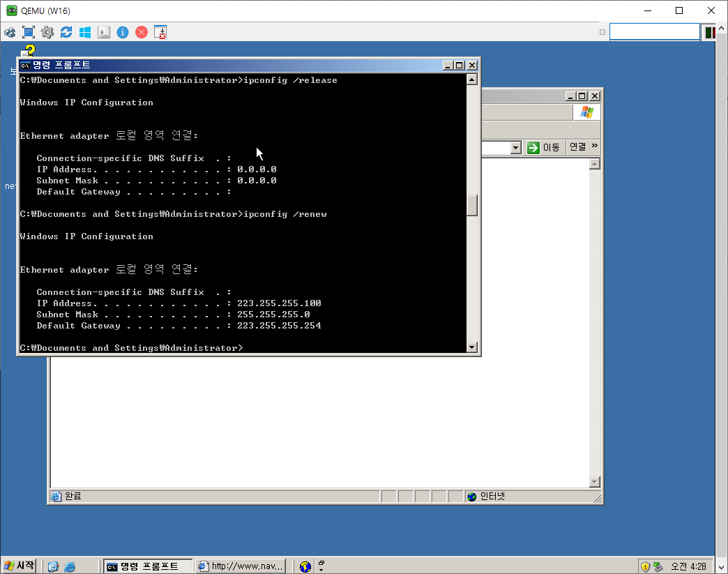
Task: Click the command prompt scrollbar thumb
Action: pyautogui.click(x=471, y=205)
